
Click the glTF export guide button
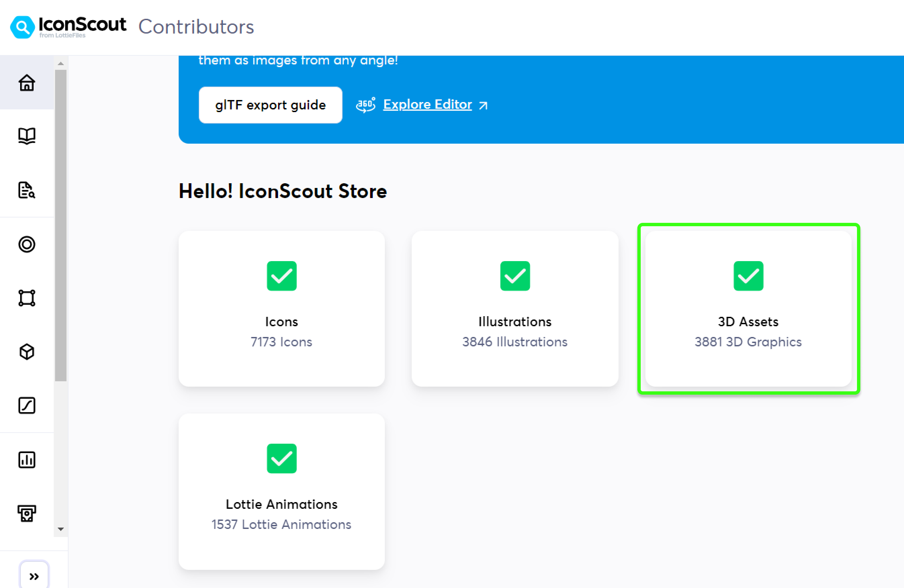[270, 105]
